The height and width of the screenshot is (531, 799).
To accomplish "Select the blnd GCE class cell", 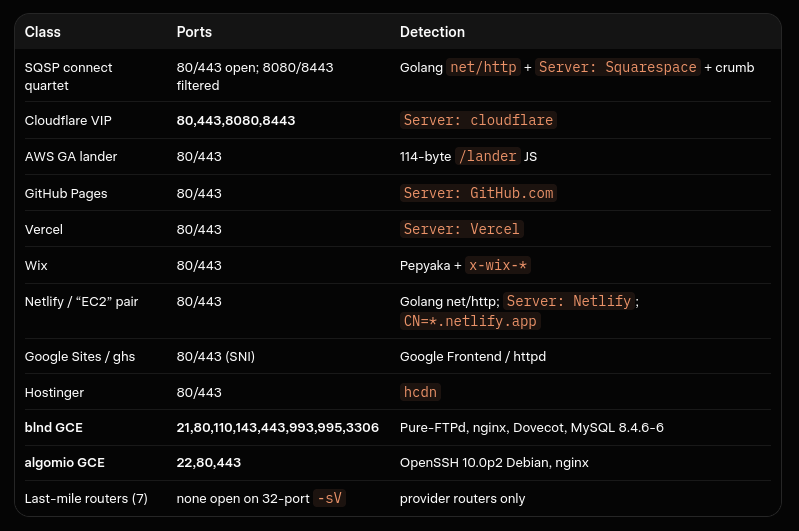I will (x=54, y=428).
